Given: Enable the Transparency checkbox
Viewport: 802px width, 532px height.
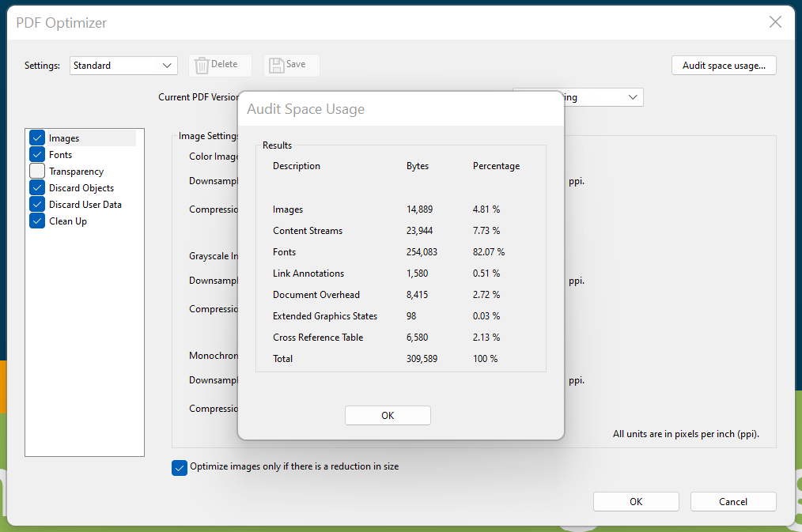Looking at the screenshot, I should (36, 171).
